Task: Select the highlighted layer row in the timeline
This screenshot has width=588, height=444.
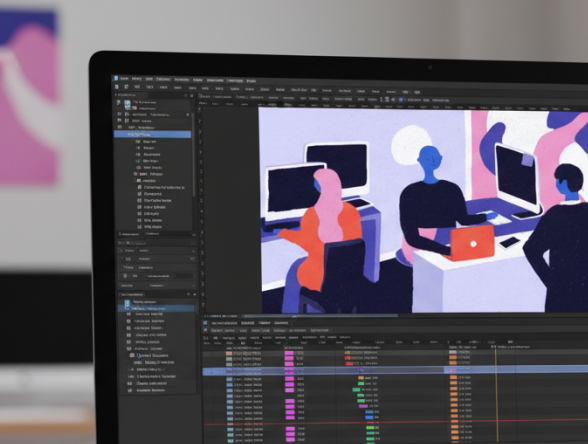Action: click(395, 371)
